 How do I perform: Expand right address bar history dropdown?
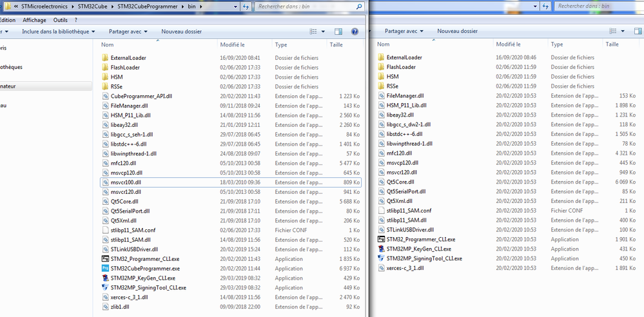(535, 6)
